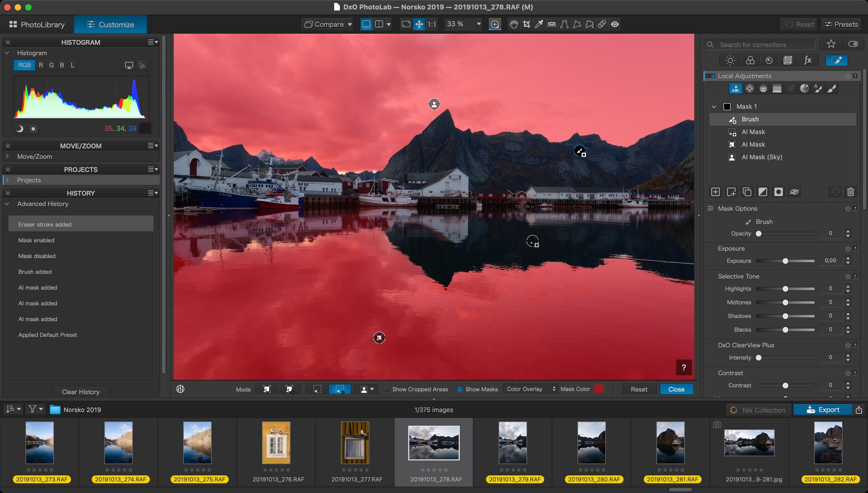868x493 pixels.
Task: Expand the Projects section
Action: pos(7,180)
